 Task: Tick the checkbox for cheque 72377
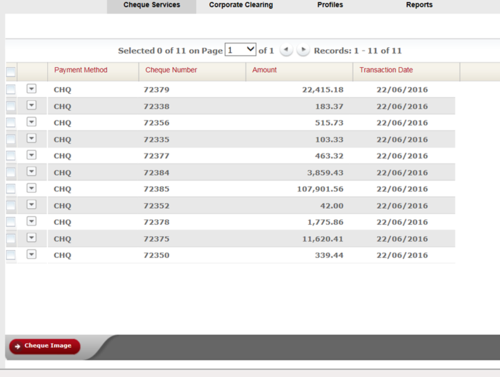coord(11,155)
